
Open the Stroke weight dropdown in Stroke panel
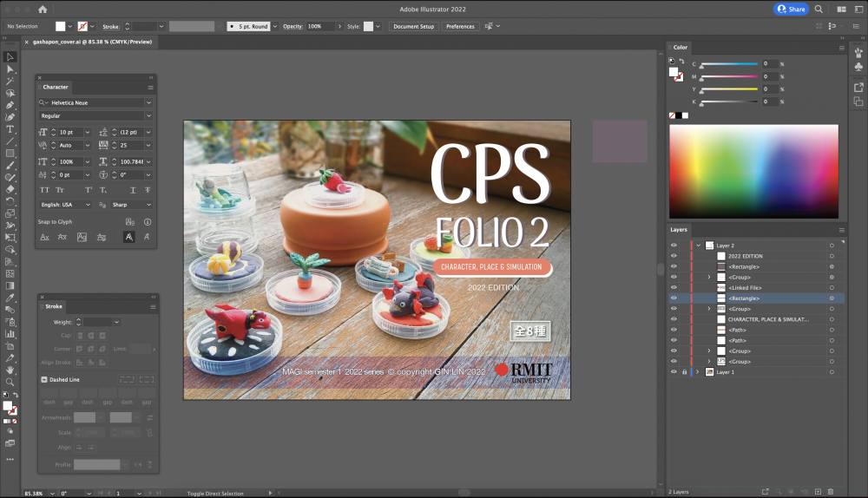pos(116,322)
